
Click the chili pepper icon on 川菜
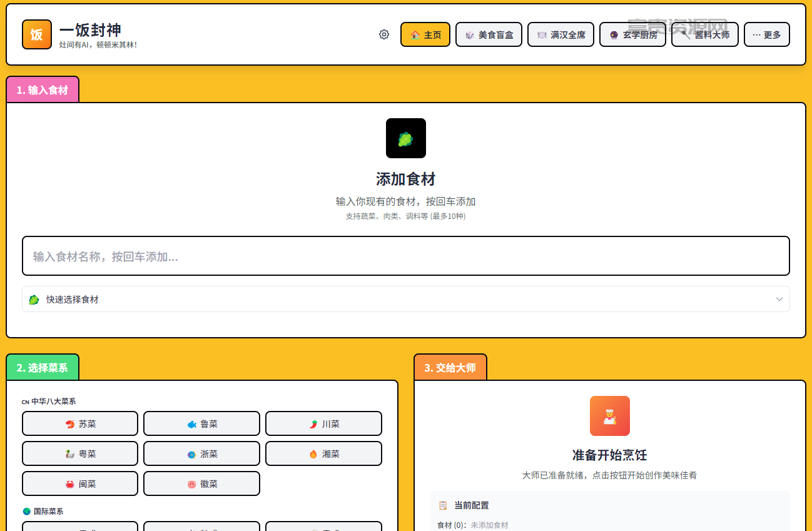pos(313,424)
